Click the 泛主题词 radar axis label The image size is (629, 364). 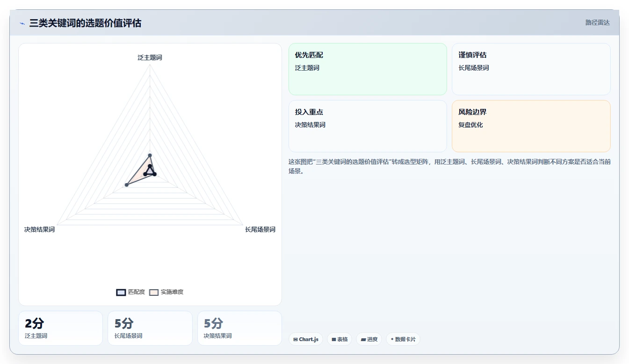[150, 57]
